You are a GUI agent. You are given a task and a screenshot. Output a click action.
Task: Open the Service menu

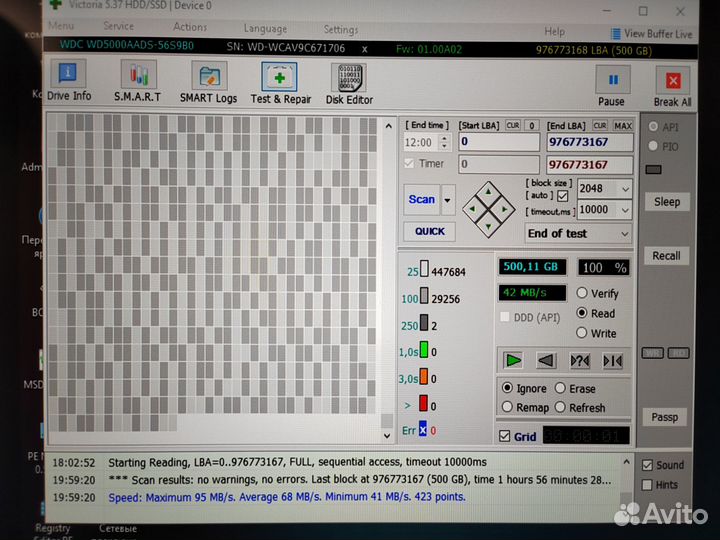click(118, 27)
